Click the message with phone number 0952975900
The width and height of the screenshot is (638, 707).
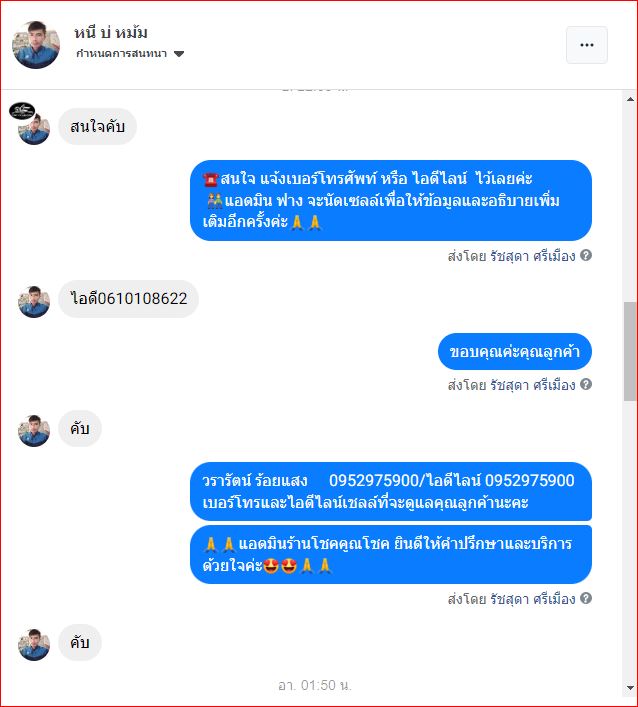[390, 491]
